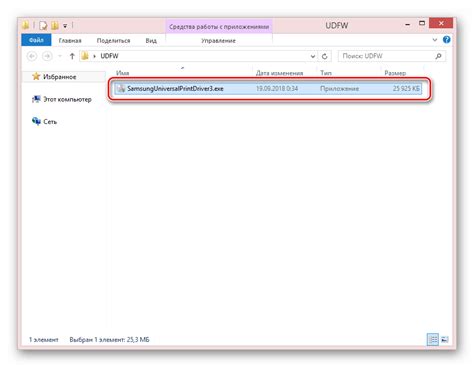Select SamsungUniversalPrintDriver3.exe file name

175,89
